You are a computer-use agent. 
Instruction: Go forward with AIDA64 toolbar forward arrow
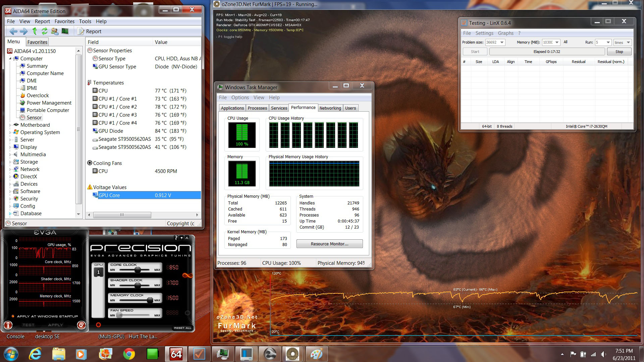tap(23, 31)
